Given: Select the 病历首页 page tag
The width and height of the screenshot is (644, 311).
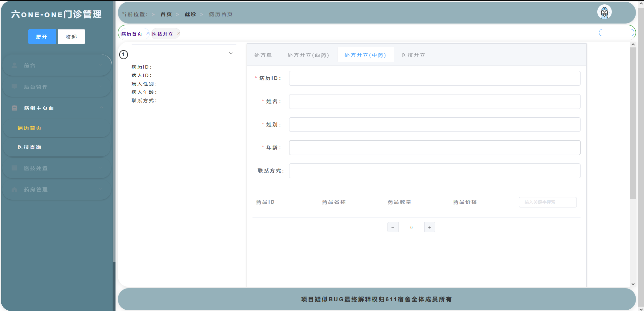Looking at the screenshot, I should click(132, 34).
